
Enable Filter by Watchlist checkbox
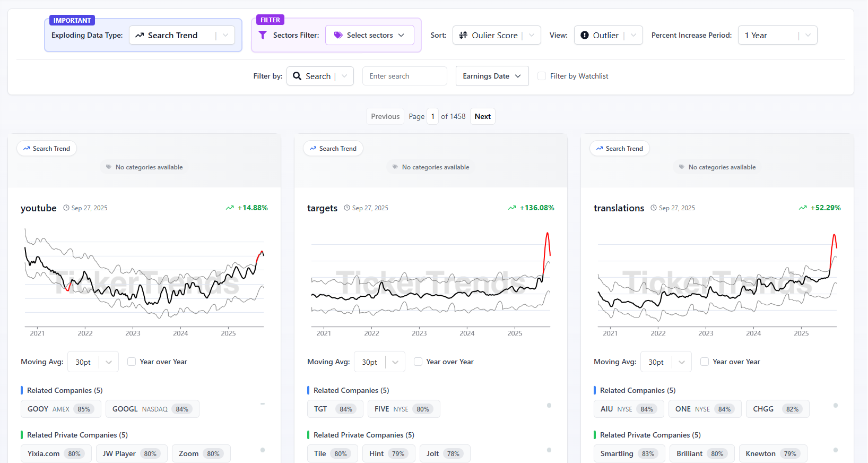542,76
